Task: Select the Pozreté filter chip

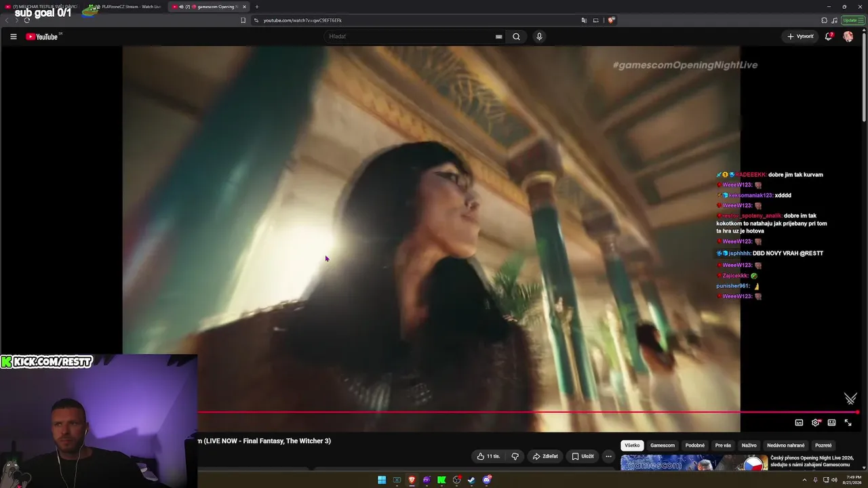Action: point(823,445)
